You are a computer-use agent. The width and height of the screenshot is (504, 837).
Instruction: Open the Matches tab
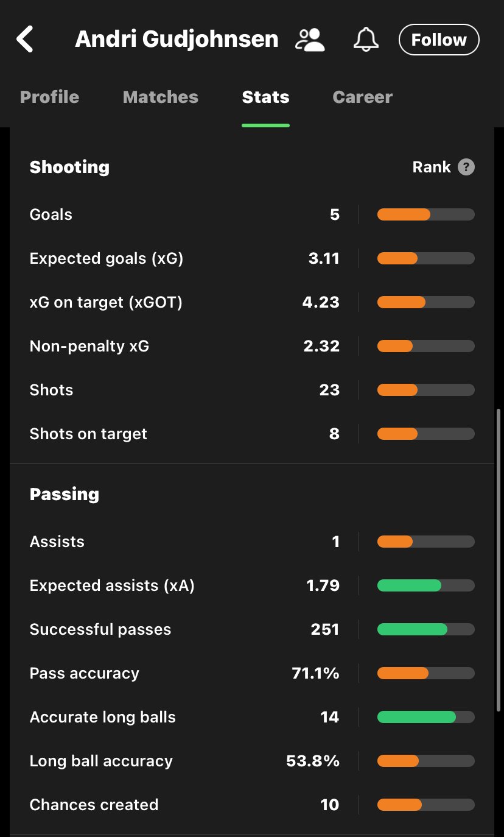[x=161, y=97]
